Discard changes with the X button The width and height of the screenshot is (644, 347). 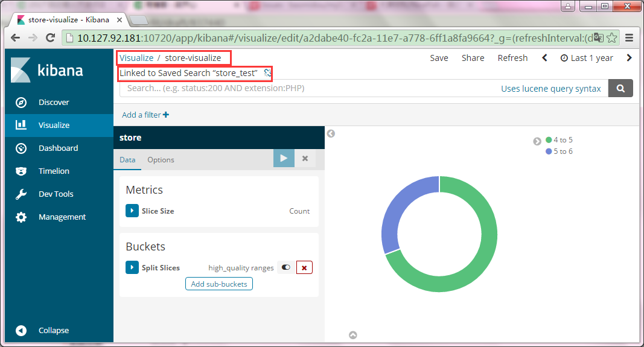click(x=305, y=159)
